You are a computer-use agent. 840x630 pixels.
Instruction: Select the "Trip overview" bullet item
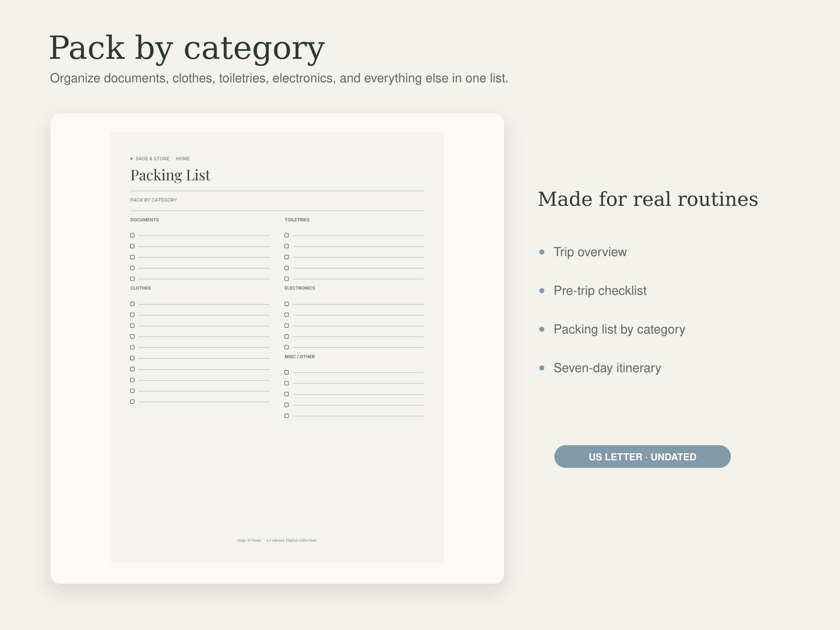(x=590, y=252)
